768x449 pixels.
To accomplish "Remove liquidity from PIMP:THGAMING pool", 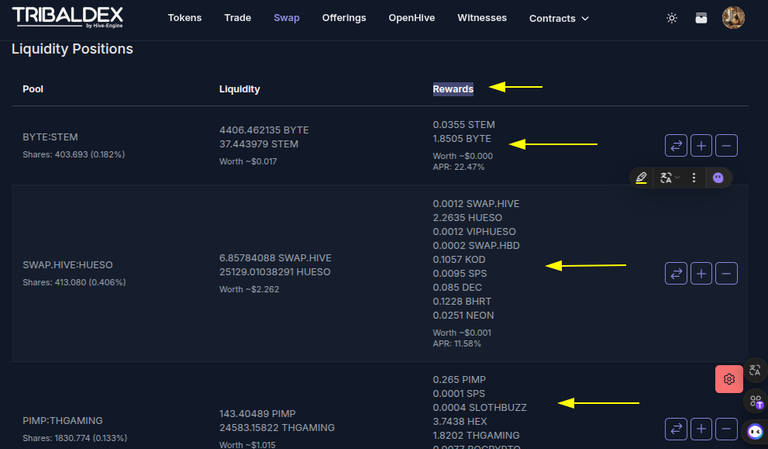I will click(x=726, y=429).
